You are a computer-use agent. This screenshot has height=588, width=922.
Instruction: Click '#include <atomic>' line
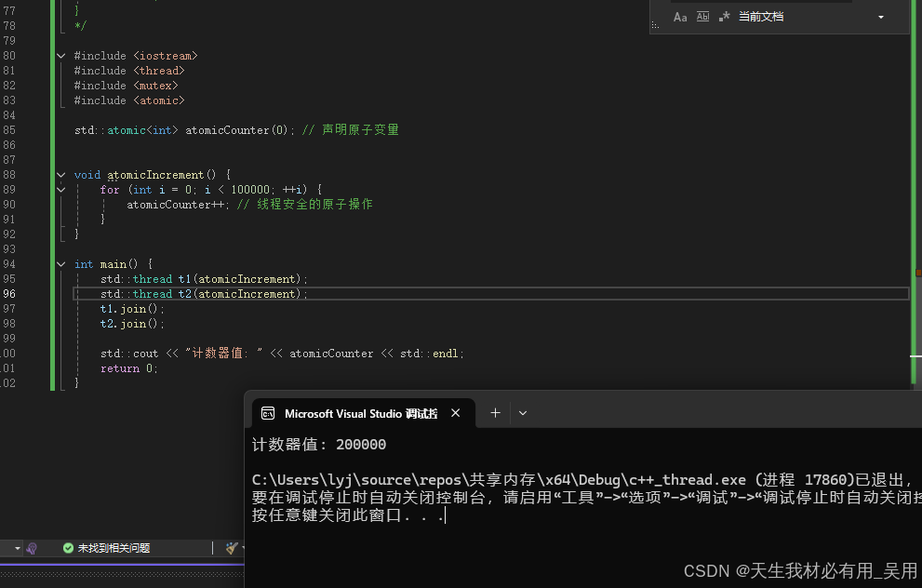tap(129, 100)
